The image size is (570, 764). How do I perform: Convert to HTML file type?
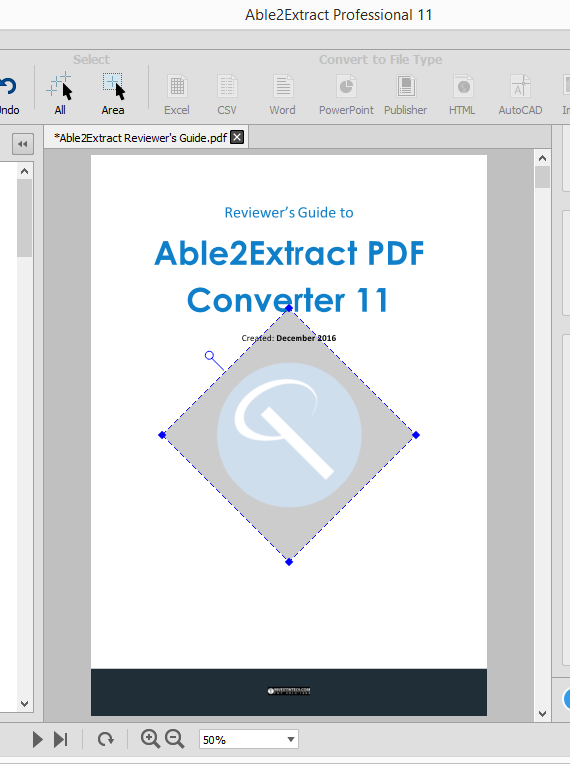462,95
